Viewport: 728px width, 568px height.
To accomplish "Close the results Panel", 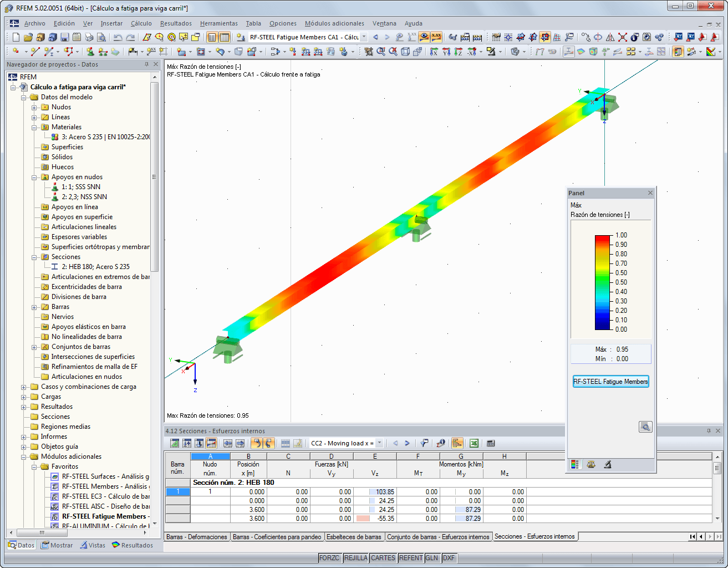I will 650,193.
